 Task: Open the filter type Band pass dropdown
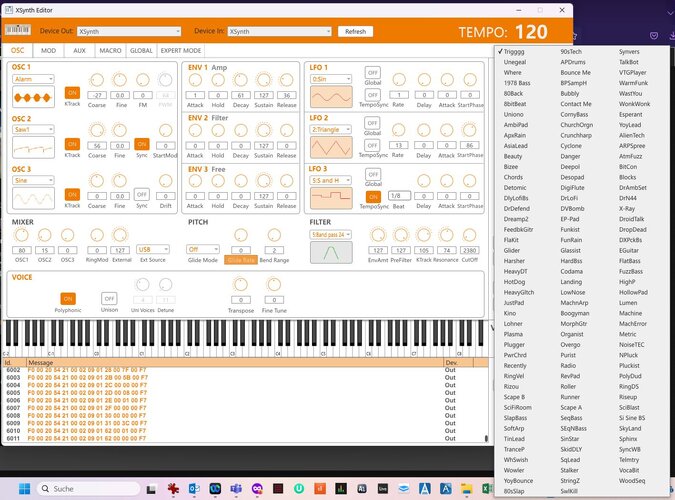click(331, 235)
